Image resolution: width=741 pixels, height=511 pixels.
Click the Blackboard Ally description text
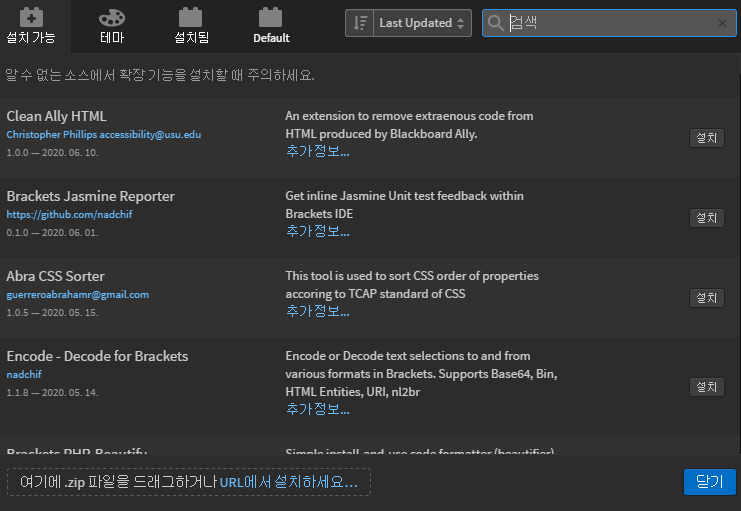click(x=409, y=125)
